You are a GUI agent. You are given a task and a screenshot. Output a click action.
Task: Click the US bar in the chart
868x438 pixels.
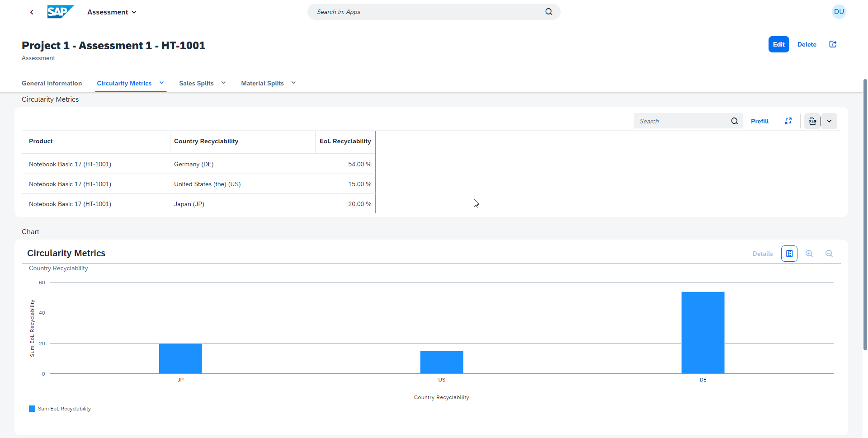click(x=442, y=362)
